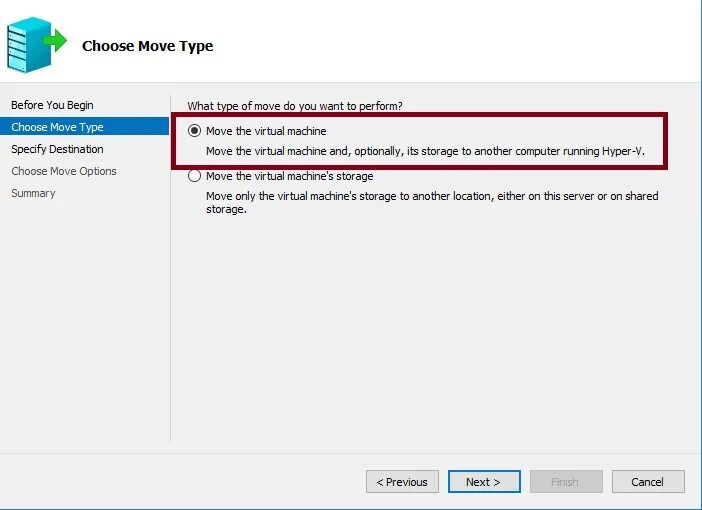Cancel the move wizard

[648, 482]
